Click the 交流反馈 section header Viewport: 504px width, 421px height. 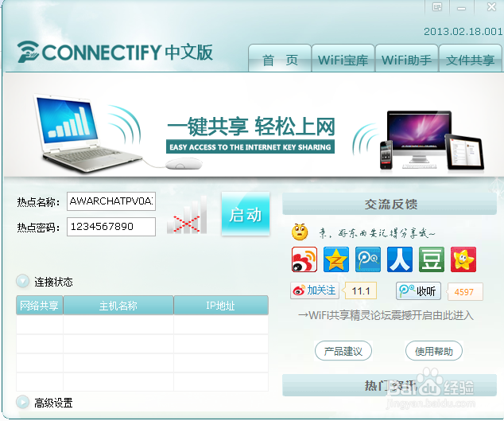click(390, 204)
